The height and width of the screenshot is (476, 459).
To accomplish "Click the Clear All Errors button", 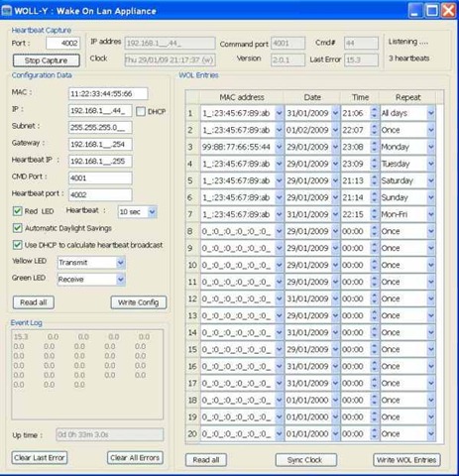I will (x=135, y=458).
